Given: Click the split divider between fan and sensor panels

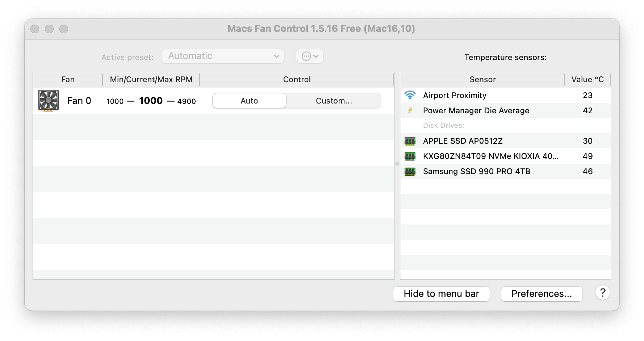Looking at the screenshot, I should pyautogui.click(x=397, y=164).
